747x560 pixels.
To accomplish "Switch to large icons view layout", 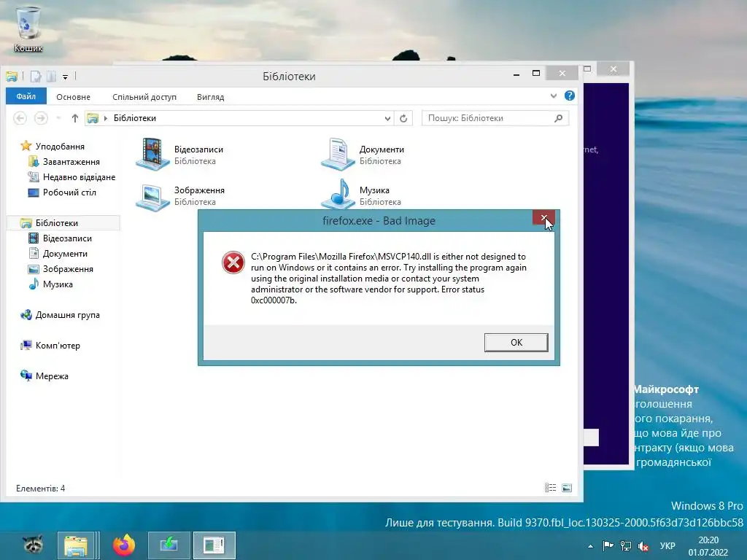I will pos(566,488).
